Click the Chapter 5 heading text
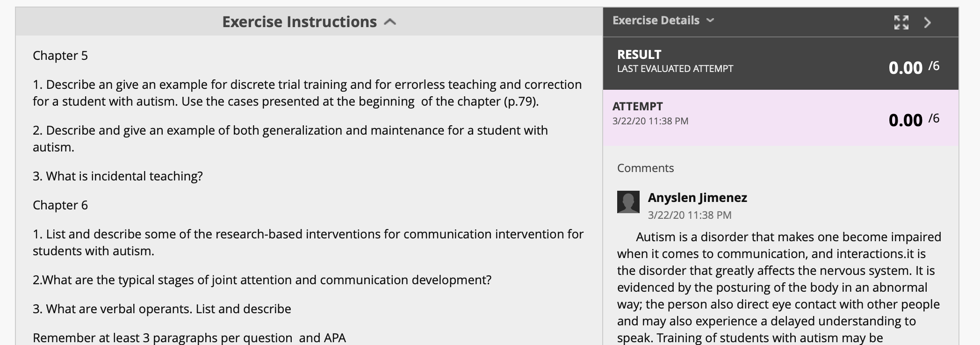Image resolution: width=980 pixels, height=345 pixels. [60, 56]
